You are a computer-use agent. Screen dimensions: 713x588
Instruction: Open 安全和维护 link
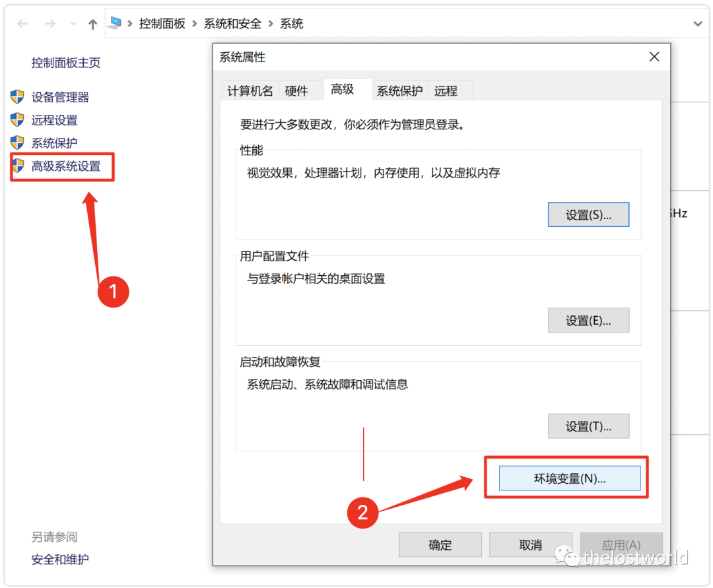click(60, 560)
